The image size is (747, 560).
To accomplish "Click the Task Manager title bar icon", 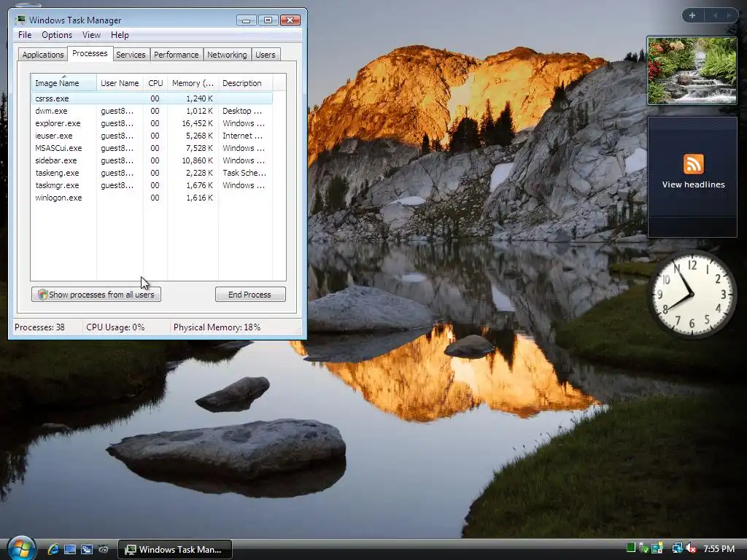I will [x=20, y=20].
